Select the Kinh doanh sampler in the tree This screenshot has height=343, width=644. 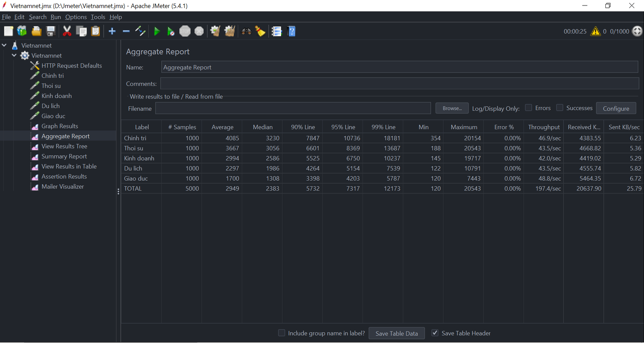[x=56, y=96]
